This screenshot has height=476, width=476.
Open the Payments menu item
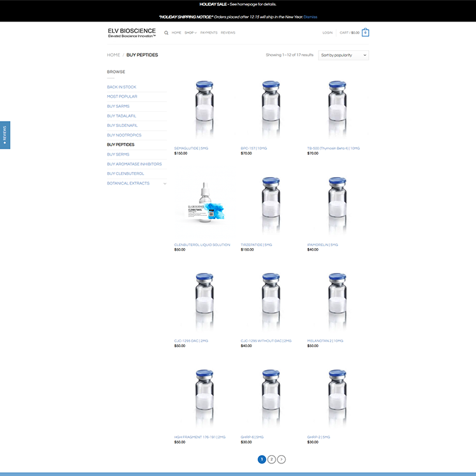[x=209, y=32]
